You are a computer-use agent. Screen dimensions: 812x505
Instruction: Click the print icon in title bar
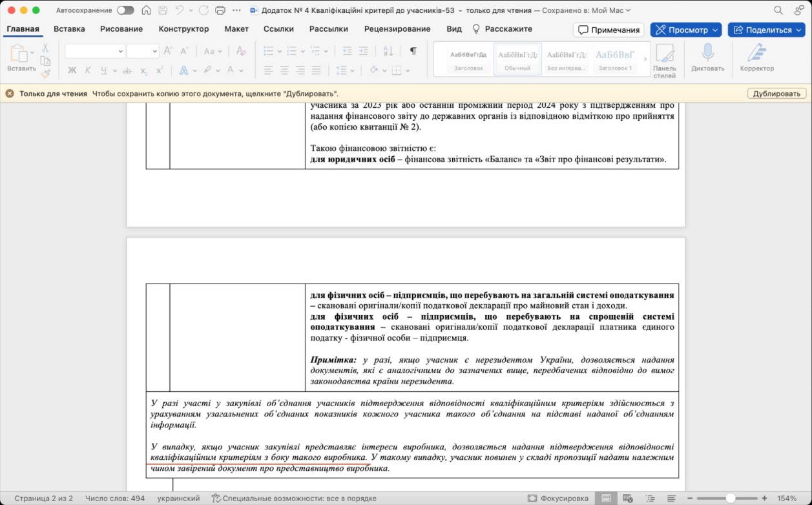pyautogui.click(x=220, y=10)
